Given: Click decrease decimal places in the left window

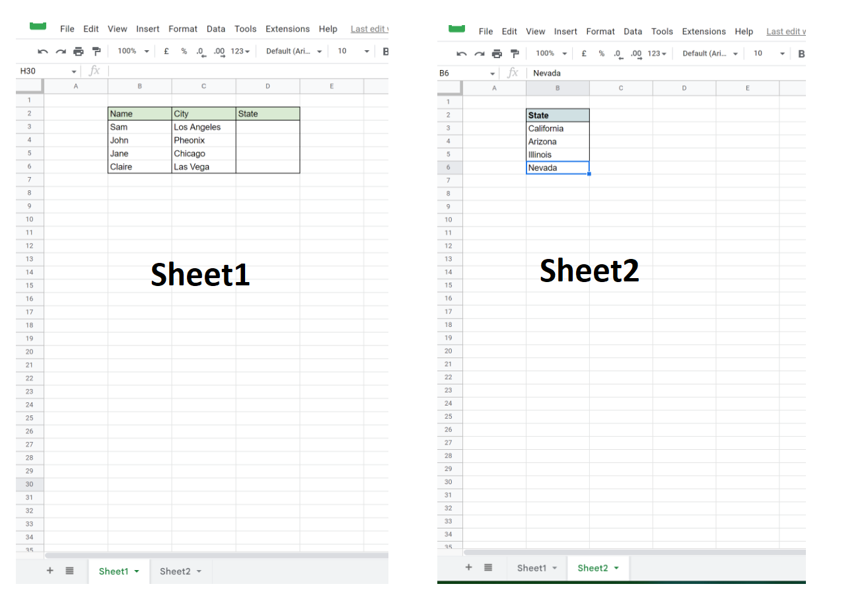Looking at the screenshot, I should 200,52.
